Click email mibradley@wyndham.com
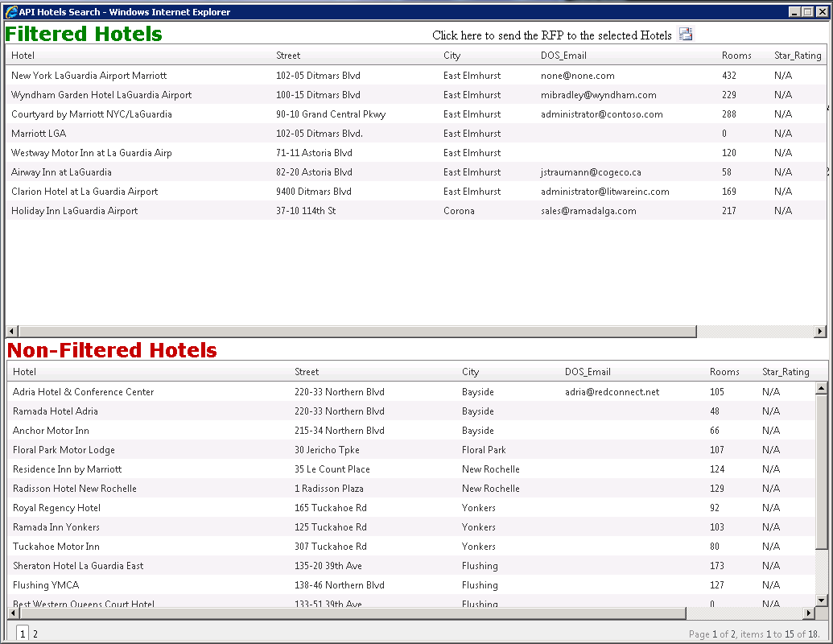 click(x=598, y=94)
